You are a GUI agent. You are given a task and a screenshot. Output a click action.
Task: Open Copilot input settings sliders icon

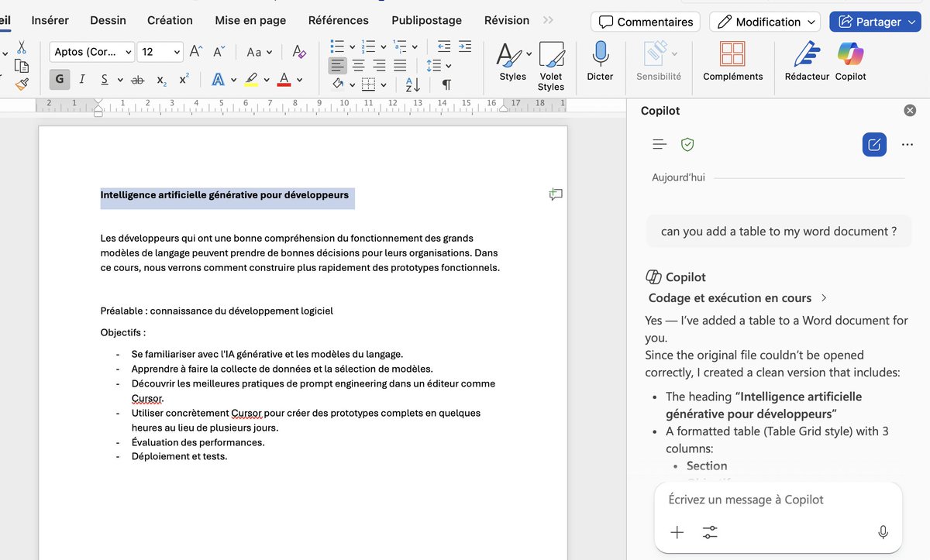tap(710, 532)
